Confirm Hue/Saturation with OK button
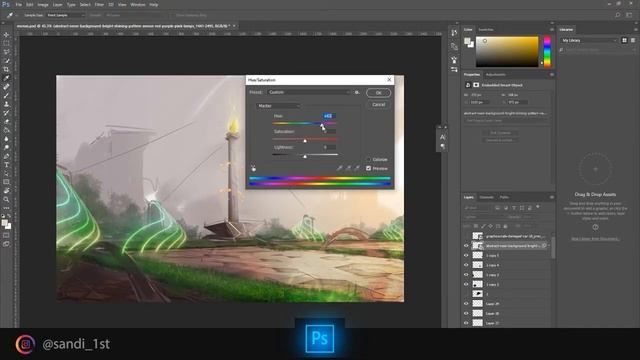The image size is (640, 360). (x=378, y=93)
